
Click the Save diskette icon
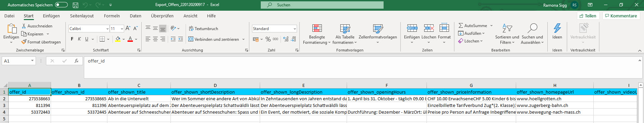[x=76, y=5]
